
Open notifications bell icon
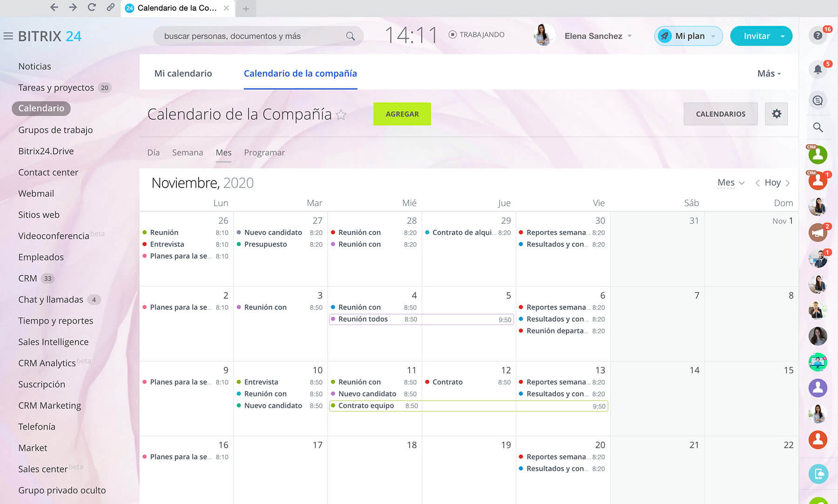(818, 70)
